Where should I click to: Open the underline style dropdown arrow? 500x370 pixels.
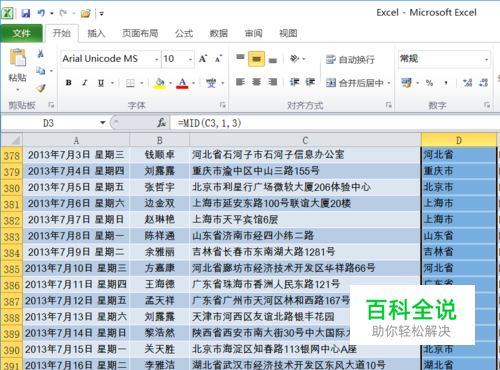pyautogui.click(x=112, y=83)
